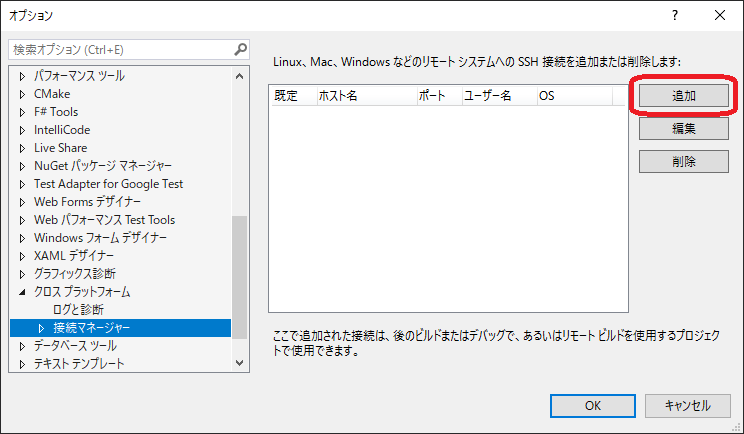Screen dimensions: 744x434
Task: Expand Windows フォーム デザイナー node
Action: click(22, 238)
